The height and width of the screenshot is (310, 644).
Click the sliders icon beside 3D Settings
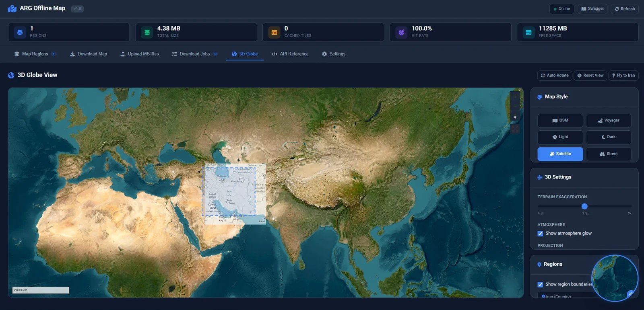point(540,177)
